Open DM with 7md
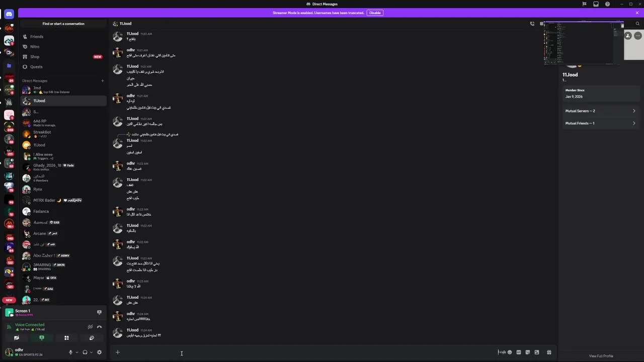 coord(63,89)
